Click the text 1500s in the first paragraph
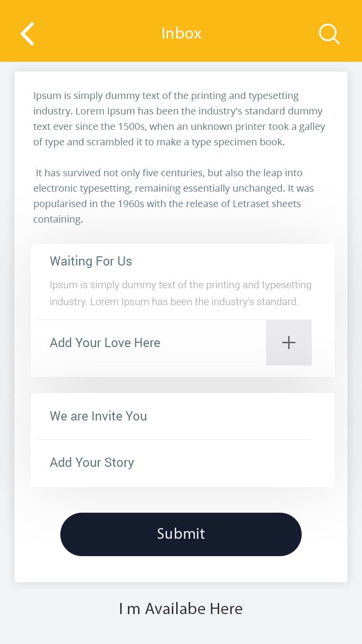 (x=131, y=126)
